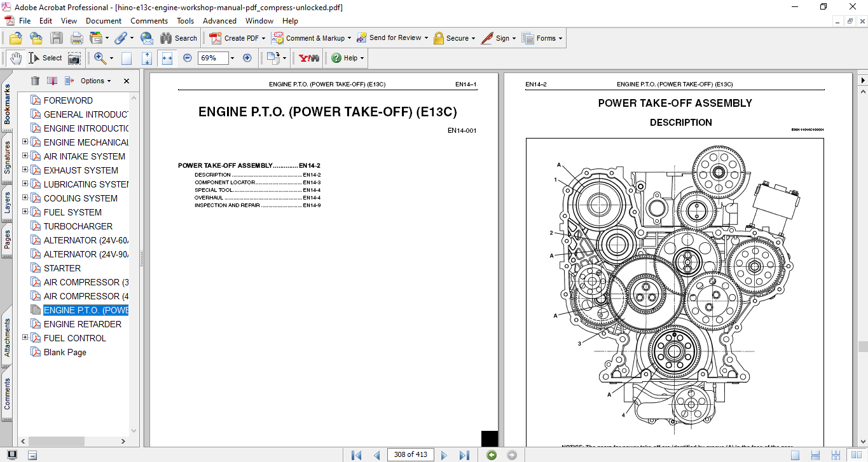
Task: Open the bookmarks Options menu
Action: 95,81
